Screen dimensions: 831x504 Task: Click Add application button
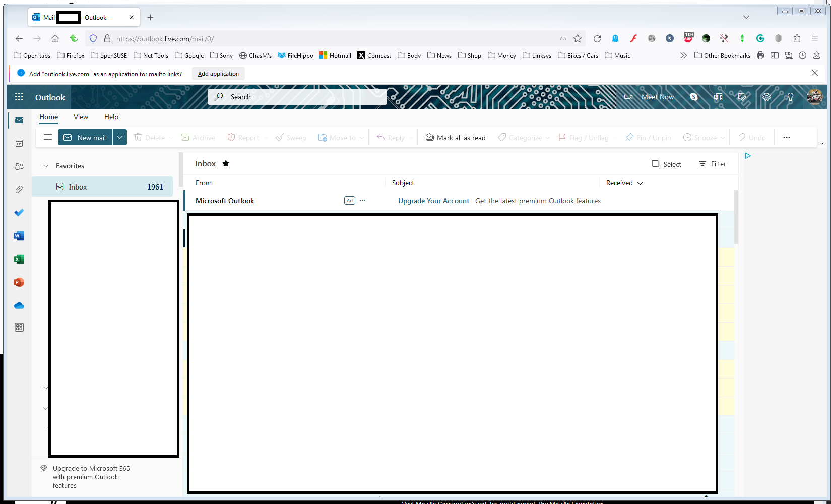pos(218,74)
